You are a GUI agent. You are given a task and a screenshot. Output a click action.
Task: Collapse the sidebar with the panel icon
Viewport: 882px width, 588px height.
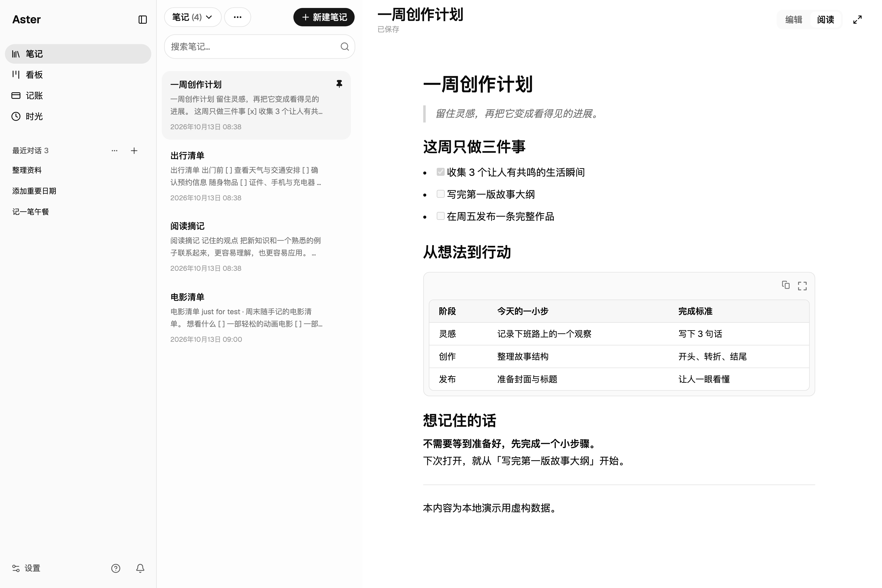pos(143,20)
